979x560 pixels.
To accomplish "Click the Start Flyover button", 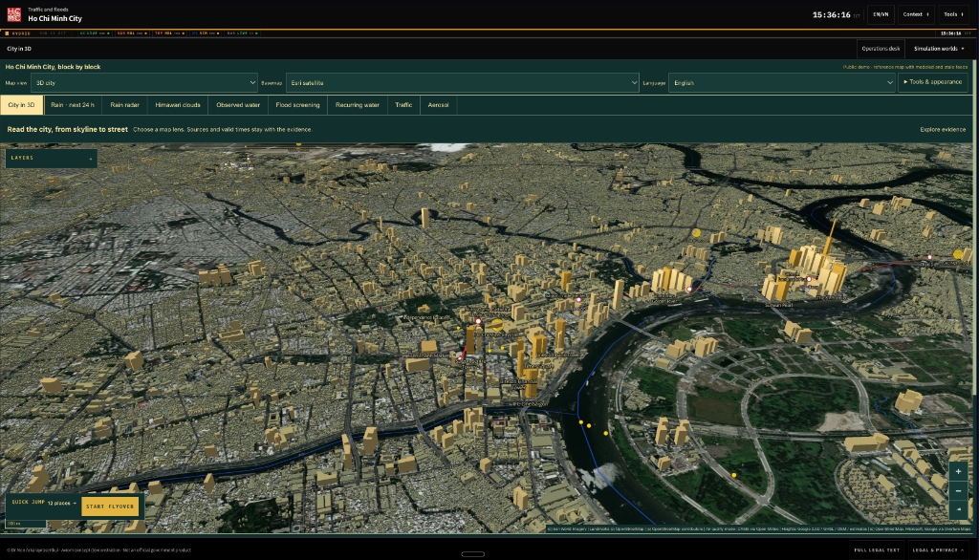I will coord(110,506).
